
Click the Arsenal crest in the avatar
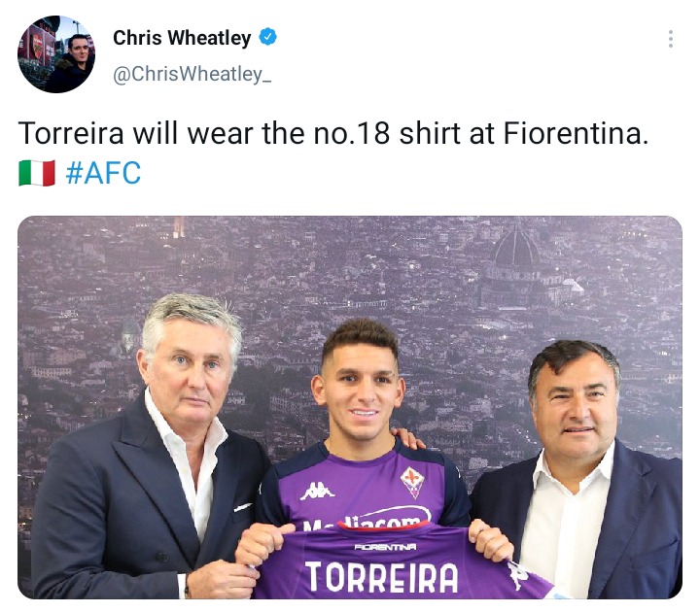point(36,46)
